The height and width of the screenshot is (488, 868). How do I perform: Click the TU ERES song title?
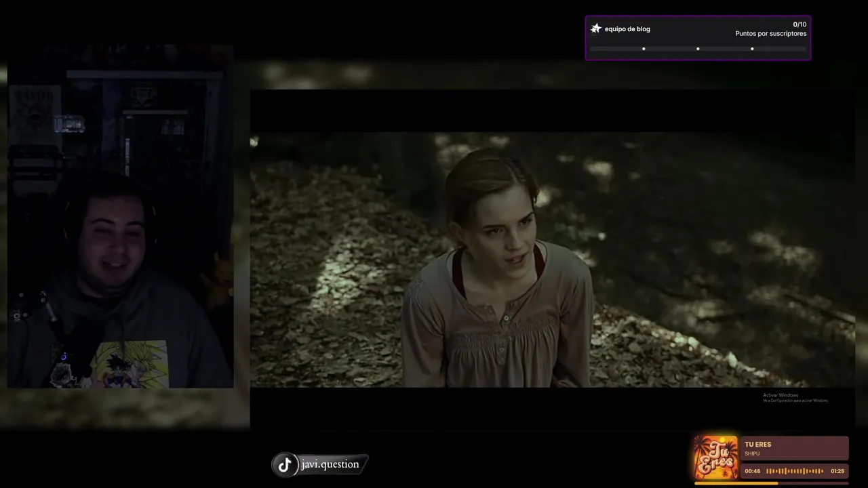[x=757, y=445]
